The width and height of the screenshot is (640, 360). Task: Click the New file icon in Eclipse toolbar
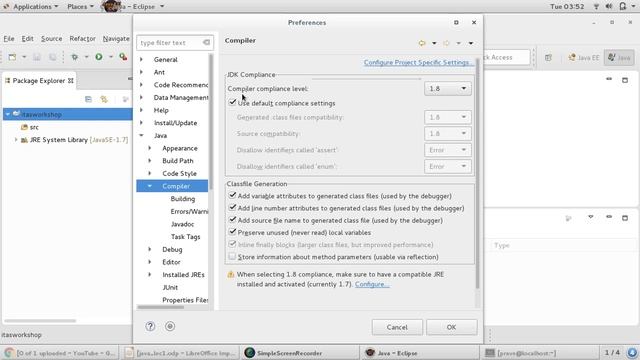pos(12,57)
